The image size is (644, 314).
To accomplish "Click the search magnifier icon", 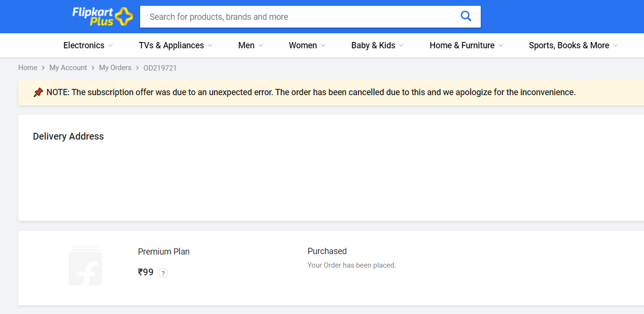I will point(466,16).
